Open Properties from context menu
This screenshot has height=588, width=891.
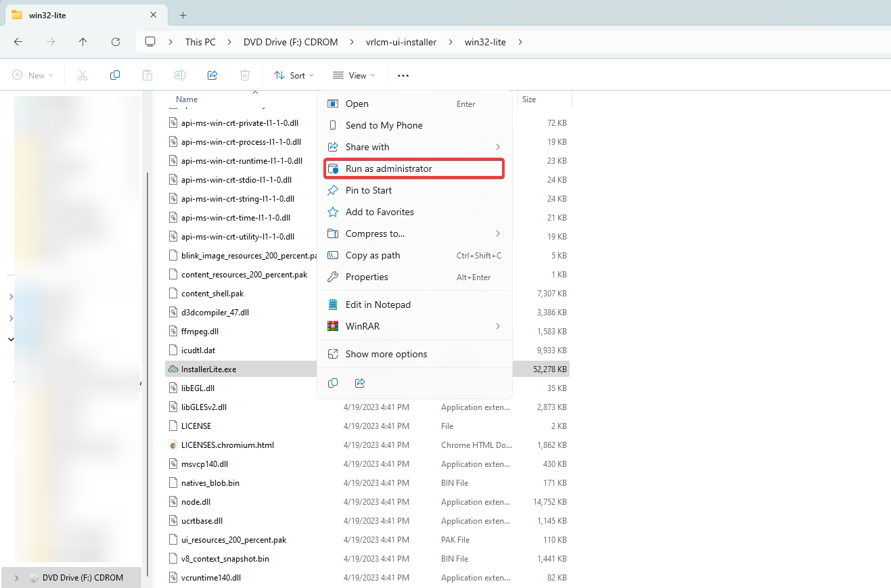click(x=415, y=277)
